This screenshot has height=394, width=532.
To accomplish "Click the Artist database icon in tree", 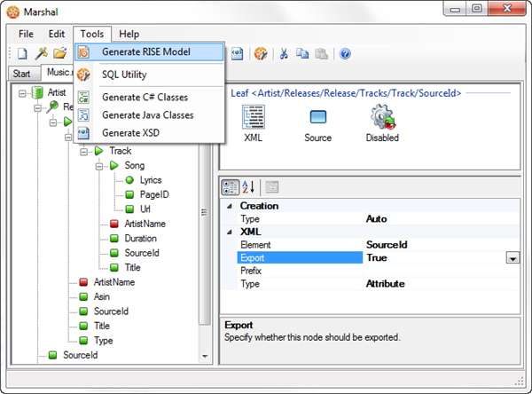I will (36, 92).
